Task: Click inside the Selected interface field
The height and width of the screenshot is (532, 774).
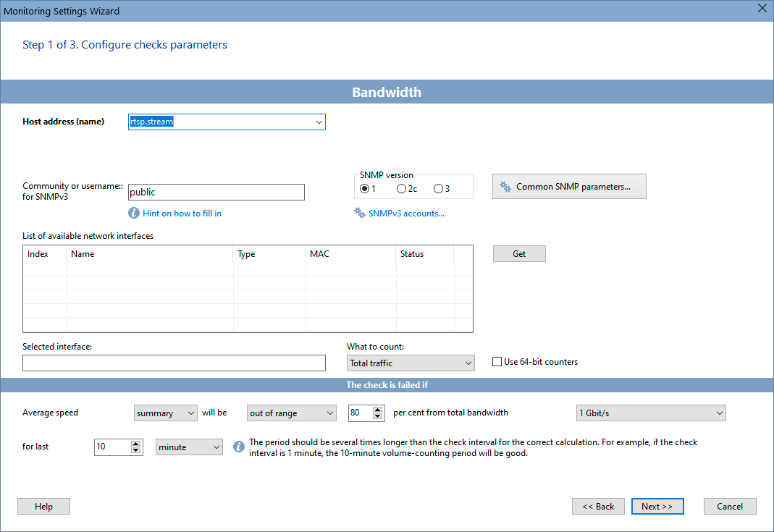Action: click(x=174, y=363)
